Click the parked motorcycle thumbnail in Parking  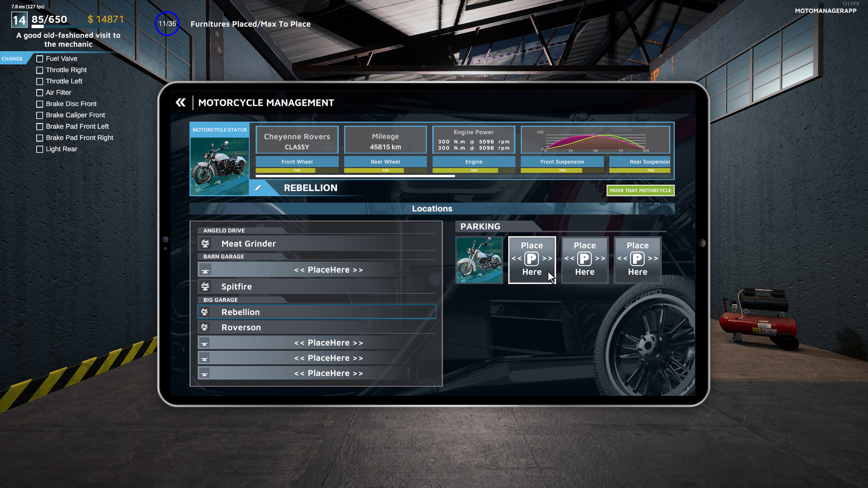pyautogui.click(x=479, y=259)
